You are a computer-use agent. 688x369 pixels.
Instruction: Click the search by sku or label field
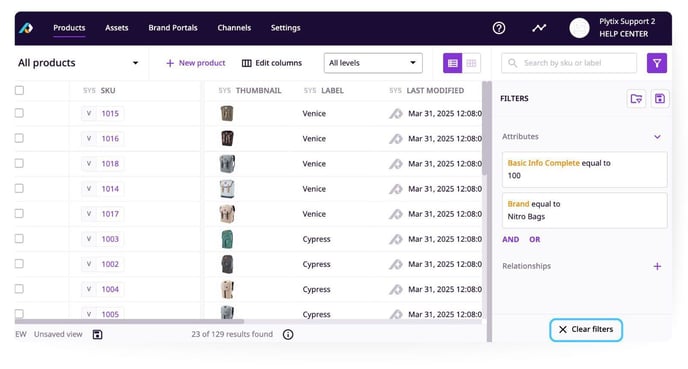pos(569,63)
